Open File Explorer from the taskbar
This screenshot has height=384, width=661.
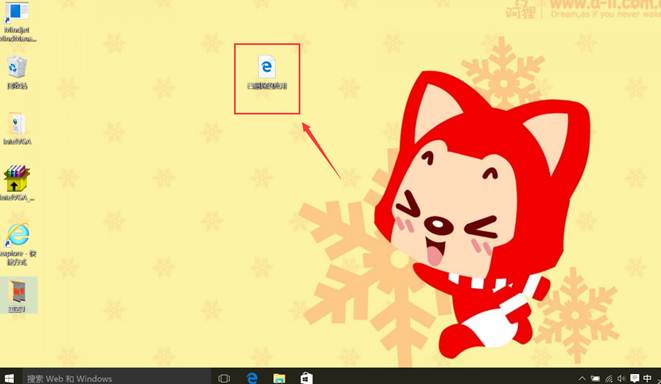(x=279, y=378)
